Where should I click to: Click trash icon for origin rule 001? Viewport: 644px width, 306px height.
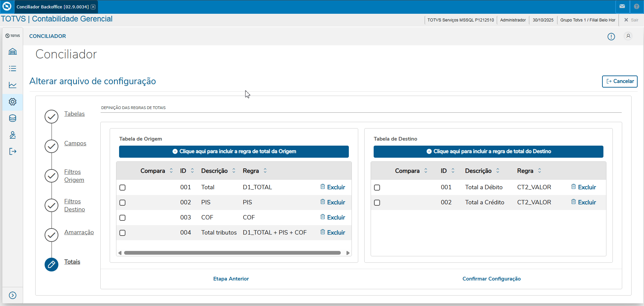click(323, 187)
